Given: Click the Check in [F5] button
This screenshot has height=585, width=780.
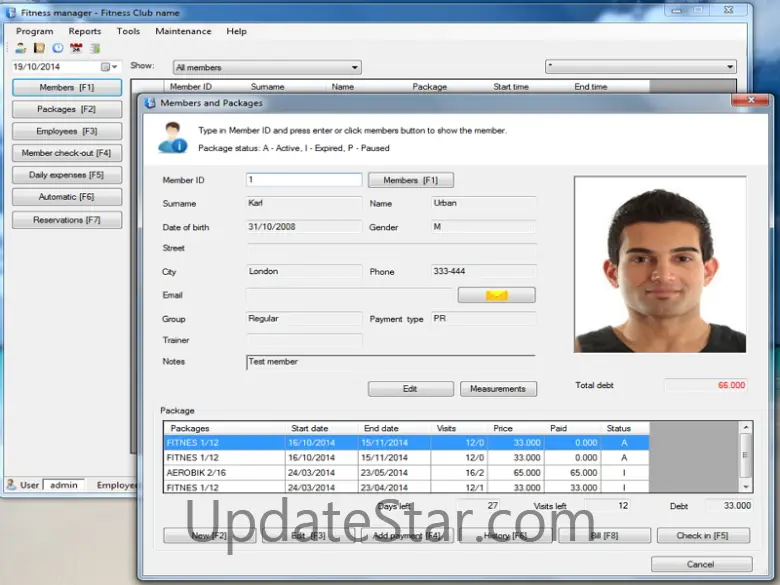Looking at the screenshot, I should [x=703, y=536].
